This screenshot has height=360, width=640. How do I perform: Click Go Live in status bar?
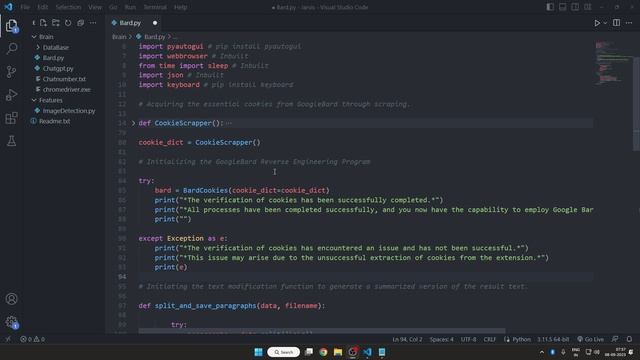pyautogui.click(x=590, y=339)
